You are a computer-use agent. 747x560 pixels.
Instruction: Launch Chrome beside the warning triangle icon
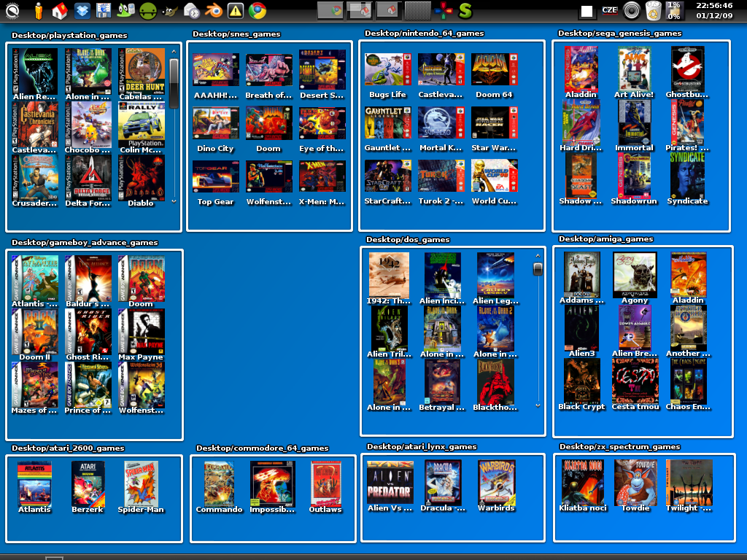[258, 10]
